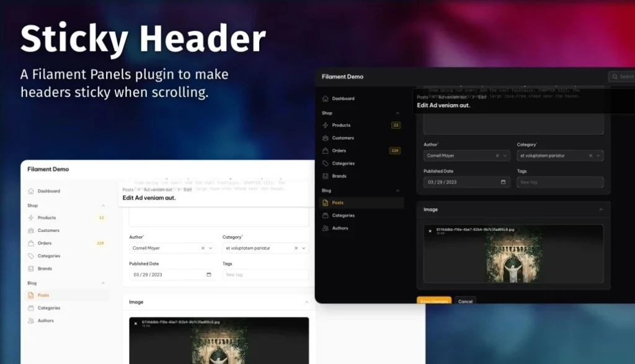This screenshot has width=635, height=364.
Task: Click Filament Demo logo in dark window
Action: point(342,76)
